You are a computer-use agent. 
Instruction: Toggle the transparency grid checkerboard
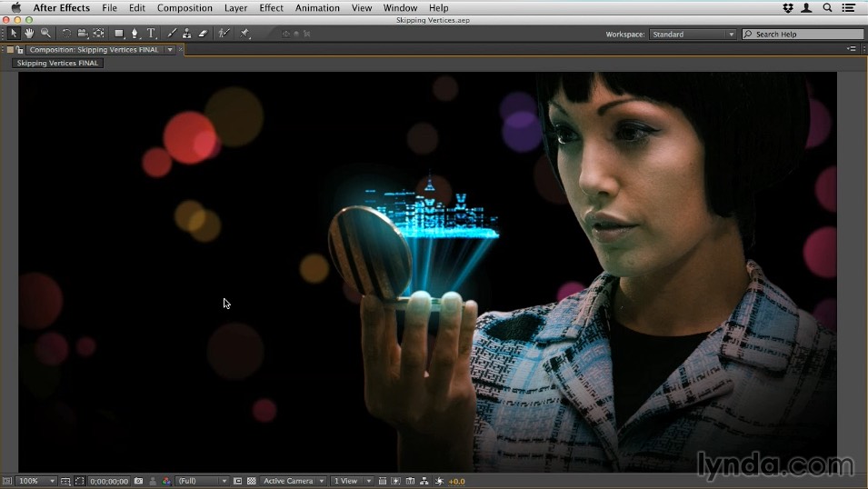[x=252, y=481]
